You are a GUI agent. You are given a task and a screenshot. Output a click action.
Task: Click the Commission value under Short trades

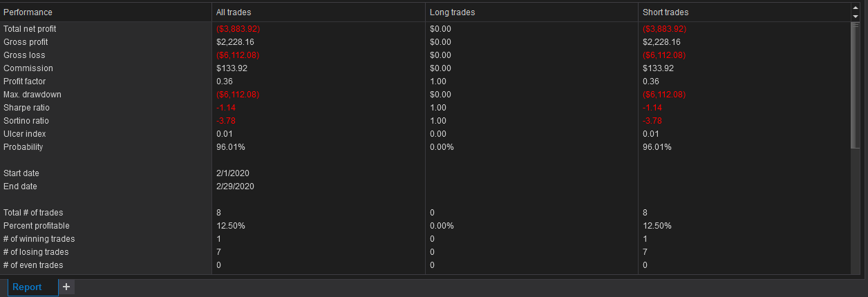(x=658, y=68)
